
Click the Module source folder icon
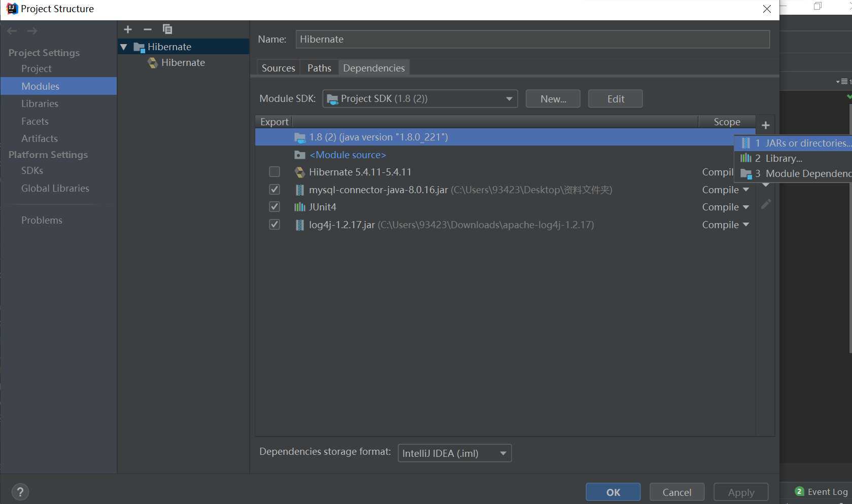coord(300,155)
